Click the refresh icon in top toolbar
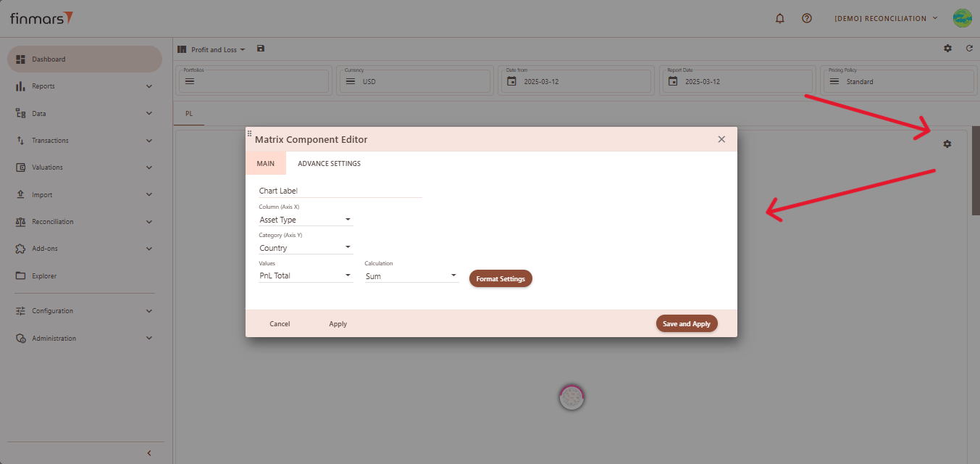980x464 pixels. pyautogui.click(x=969, y=49)
